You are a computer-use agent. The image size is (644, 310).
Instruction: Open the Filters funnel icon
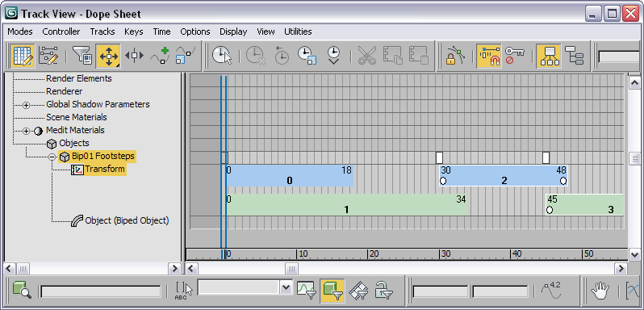pyautogui.click(x=82, y=56)
